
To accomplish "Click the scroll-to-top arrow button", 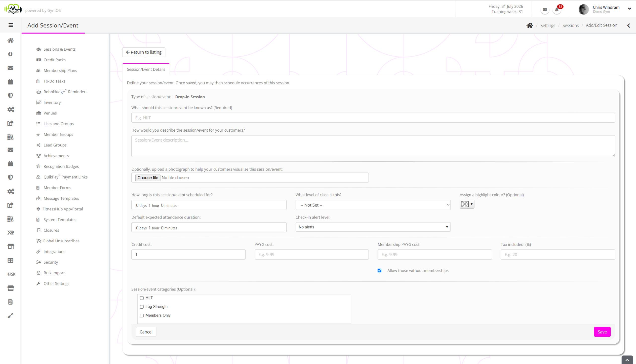I will pyautogui.click(x=627, y=360).
